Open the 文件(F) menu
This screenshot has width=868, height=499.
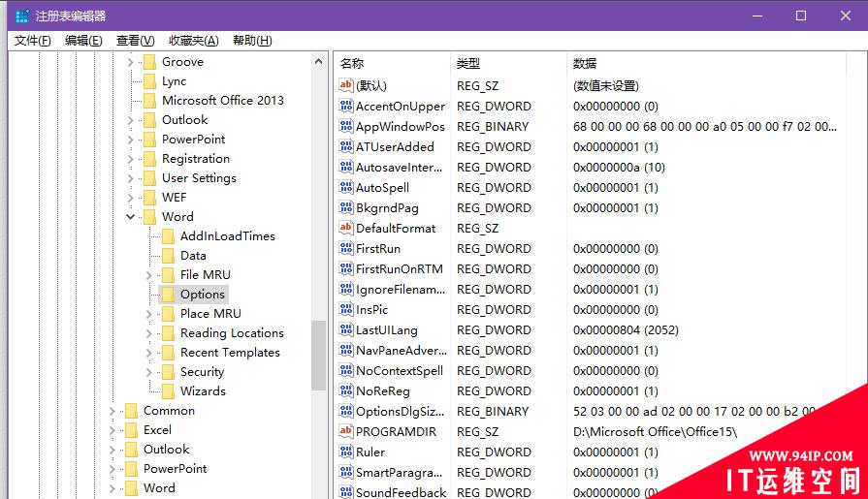(33, 41)
